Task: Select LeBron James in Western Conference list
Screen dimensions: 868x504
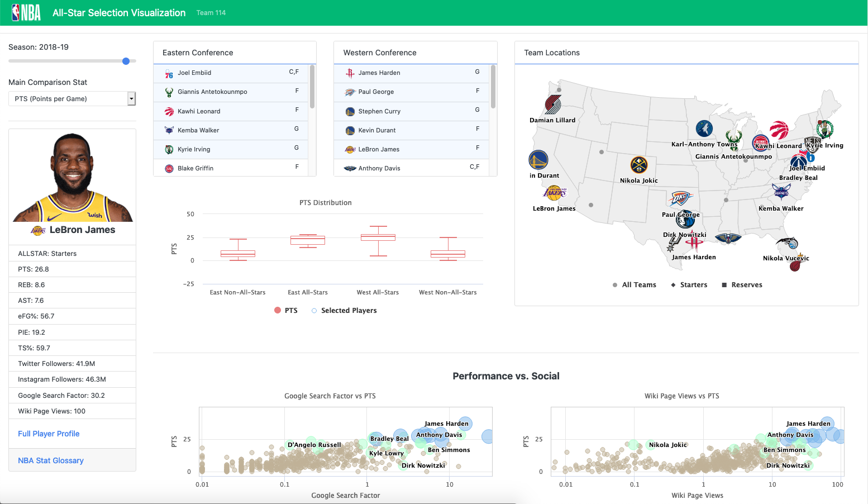Action: click(412, 149)
